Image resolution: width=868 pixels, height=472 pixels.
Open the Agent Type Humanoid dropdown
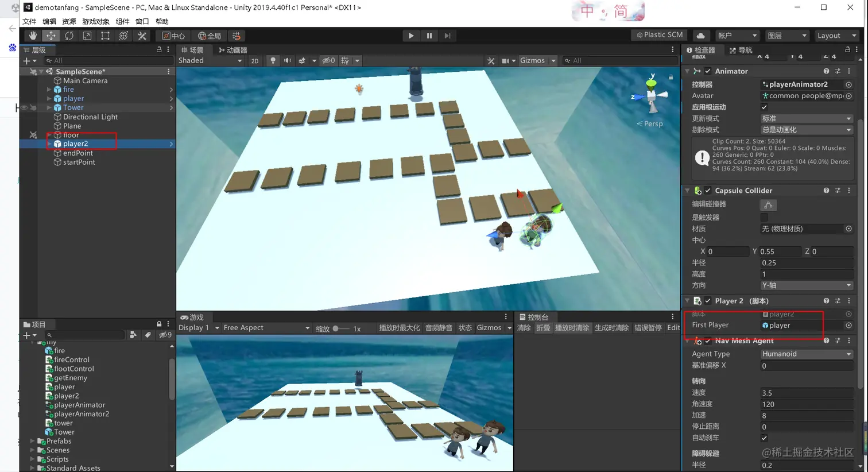pos(807,354)
